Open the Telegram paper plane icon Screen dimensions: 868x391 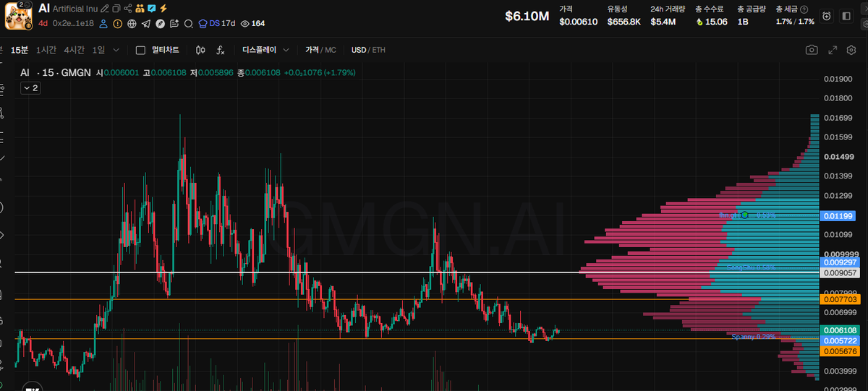point(146,24)
